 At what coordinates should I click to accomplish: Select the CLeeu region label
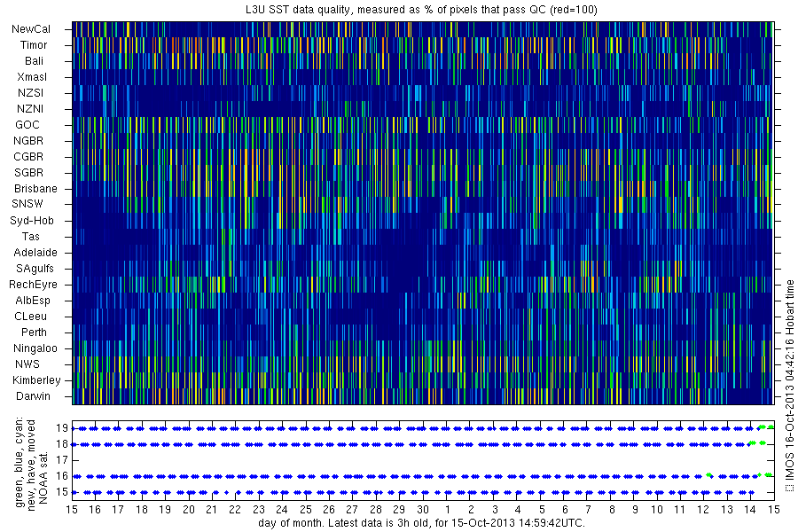pyautogui.click(x=30, y=317)
